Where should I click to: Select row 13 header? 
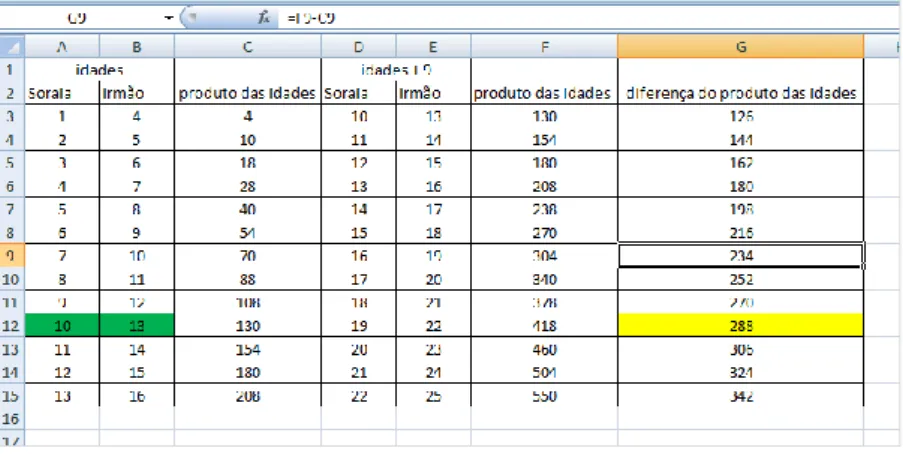[x=12, y=349]
